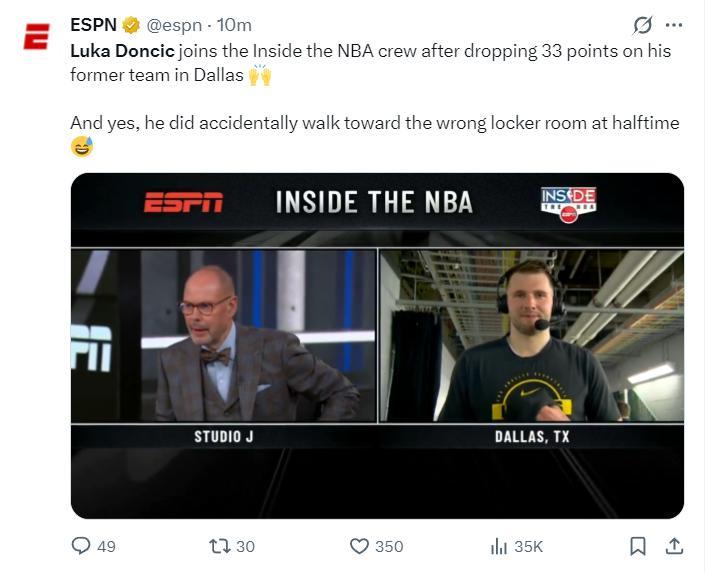View analytics via the bar chart icon
Viewport: 705px width, 572px height.
(x=498, y=546)
